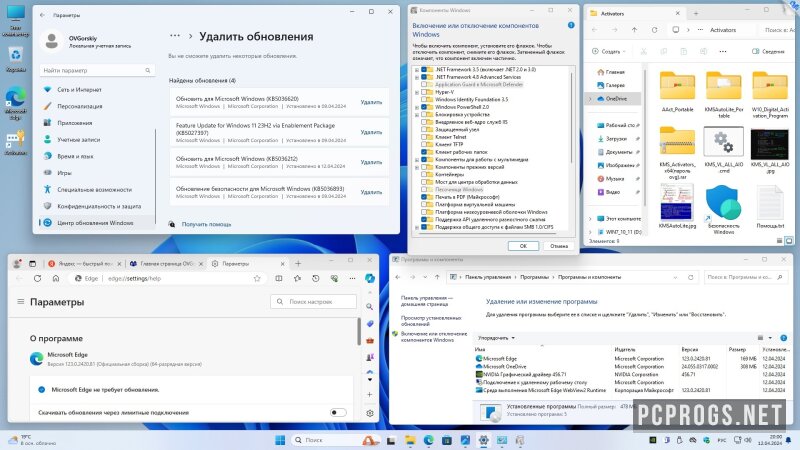Open new tab in Edge browser
This screenshot has height=450, width=800.
pos(298,264)
